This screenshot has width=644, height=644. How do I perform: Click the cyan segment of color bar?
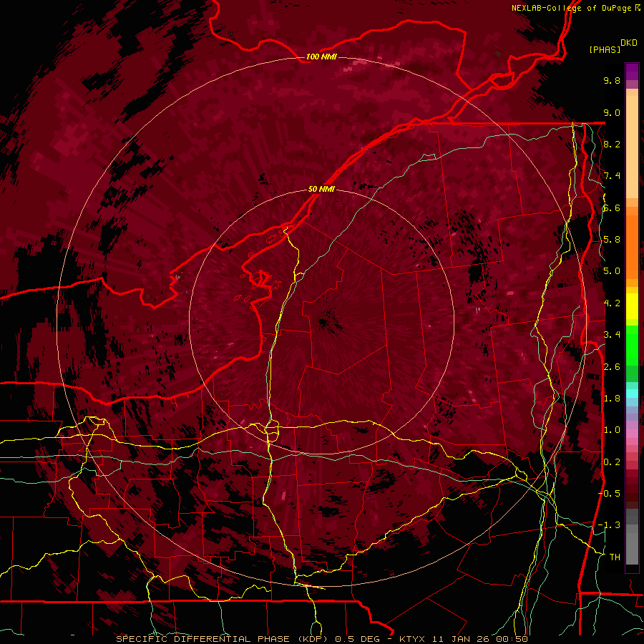(632, 394)
